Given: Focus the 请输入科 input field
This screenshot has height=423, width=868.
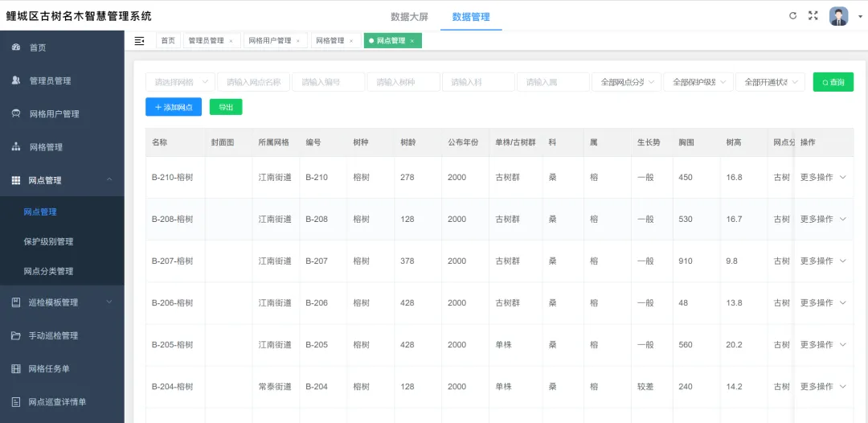Looking at the screenshot, I should (x=478, y=82).
